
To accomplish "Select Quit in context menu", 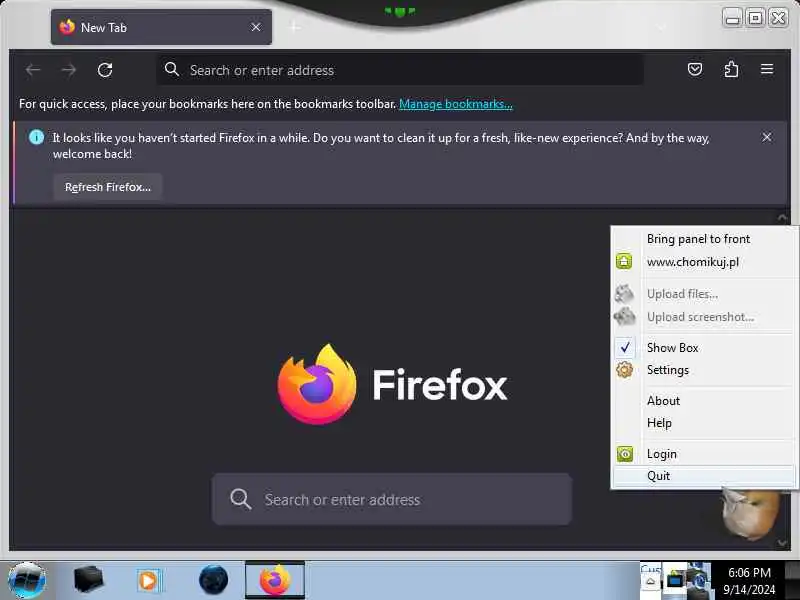I will click(705, 476).
